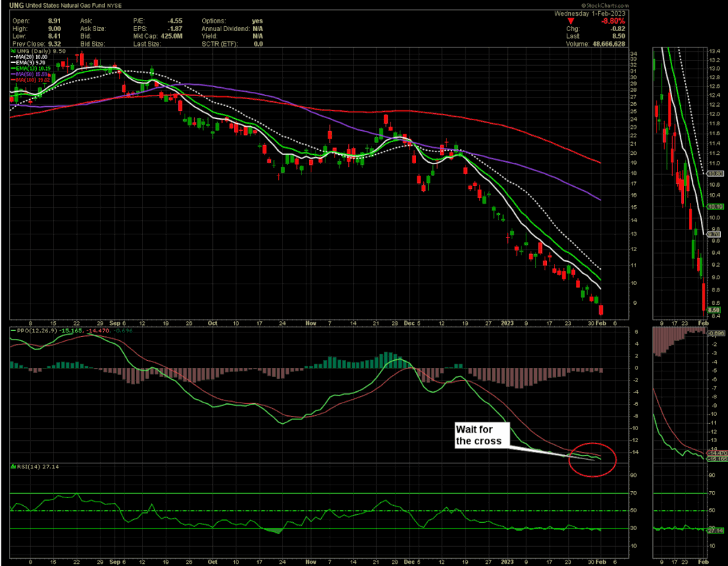Click the EMA(13) green legend entry
The image size is (728, 566).
(x=30, y=68)
